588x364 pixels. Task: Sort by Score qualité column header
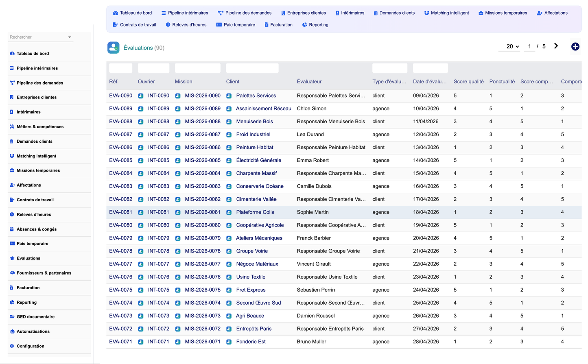point(468,82)
